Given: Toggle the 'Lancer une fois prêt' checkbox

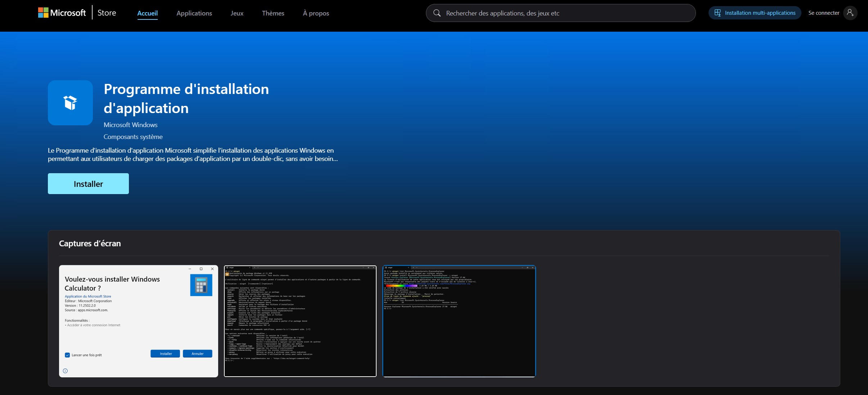Looking at the screenshot, I should [x=67, y=355].
